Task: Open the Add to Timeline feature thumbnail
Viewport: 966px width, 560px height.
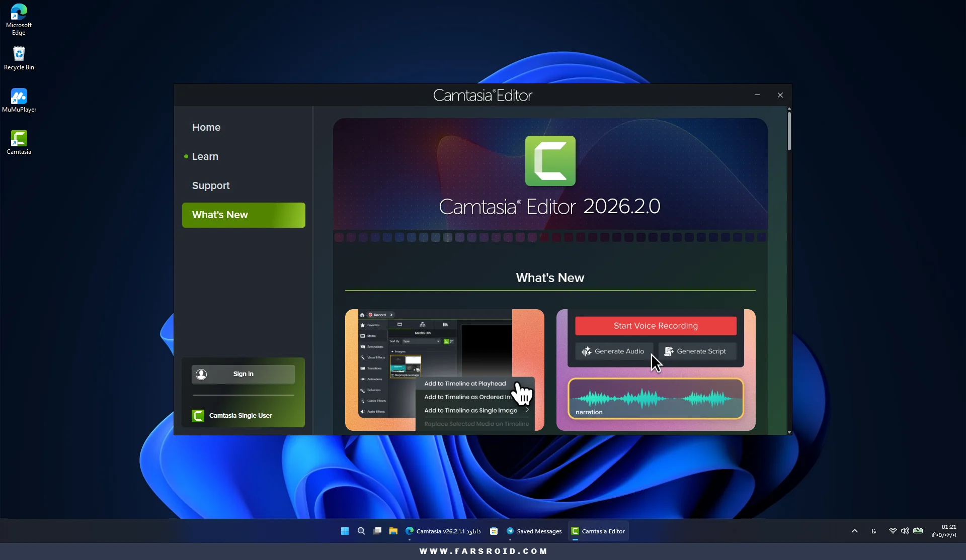Action: coord(445,370)
